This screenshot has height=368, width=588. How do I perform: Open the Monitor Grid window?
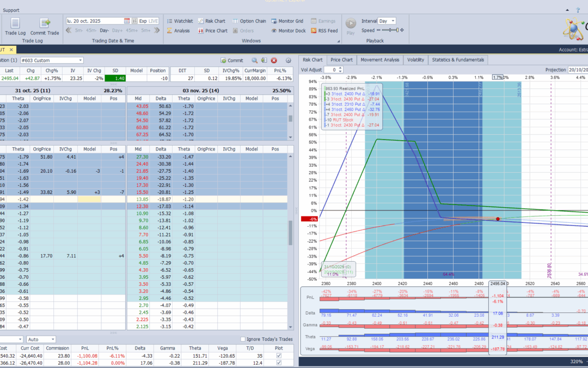tap(287, 21)
